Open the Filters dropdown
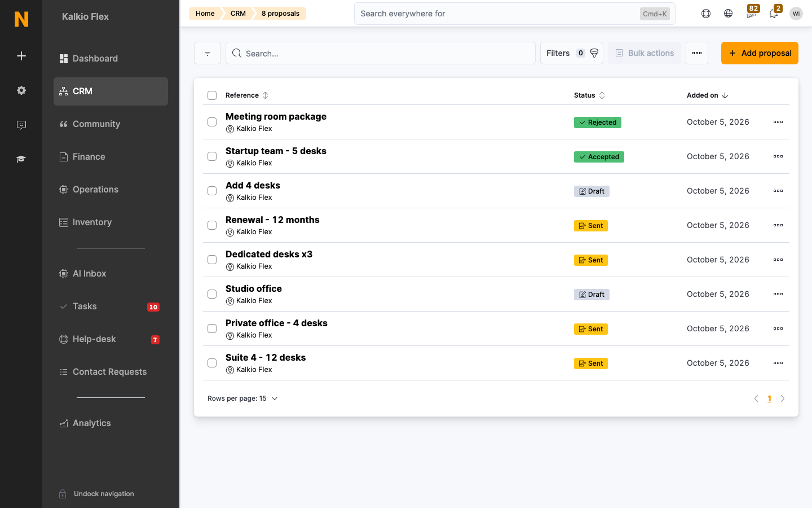 tap(572, 53)
